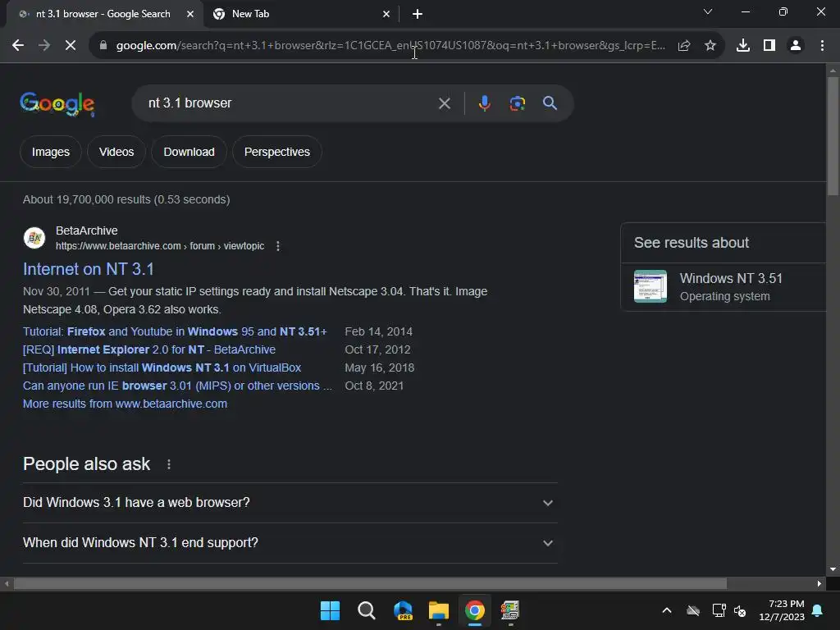The width and height of the screenshot is (840, 630).
Task: Open File Explorer from the taskbar
Action: 439,610
